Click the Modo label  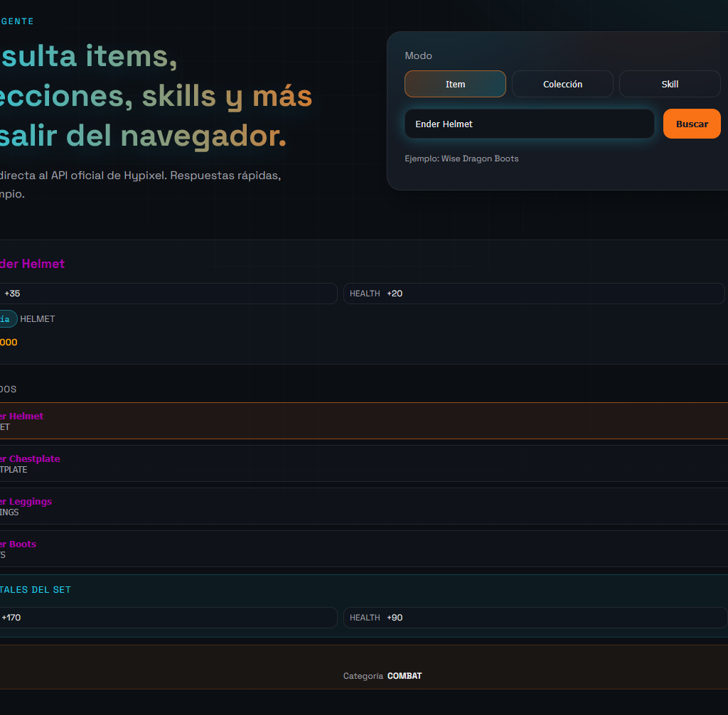click(418, 55)
